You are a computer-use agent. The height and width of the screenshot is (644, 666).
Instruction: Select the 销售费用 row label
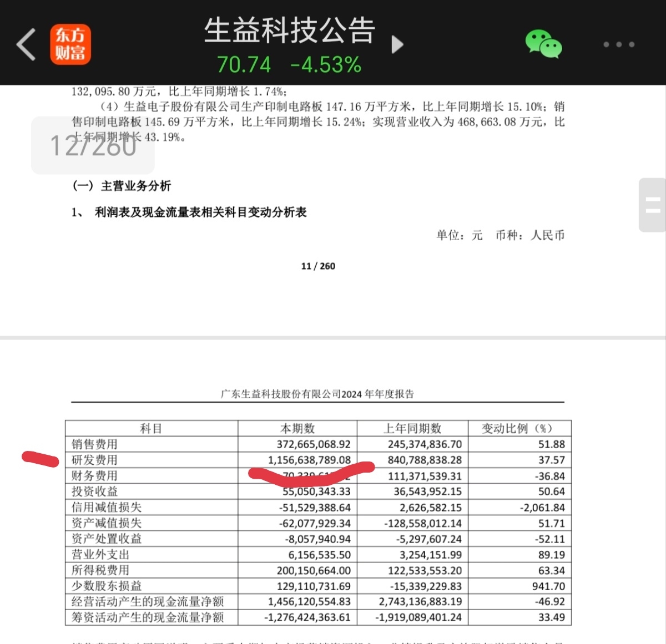click(94, 444)
